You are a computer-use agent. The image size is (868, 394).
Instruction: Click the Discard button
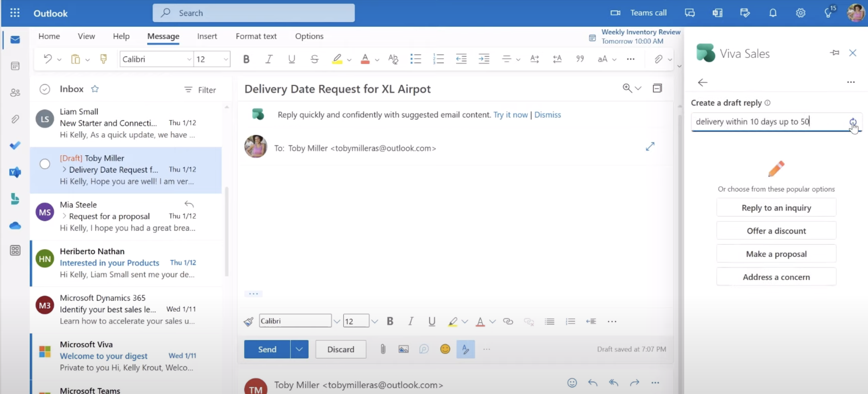tap(341, 349)
